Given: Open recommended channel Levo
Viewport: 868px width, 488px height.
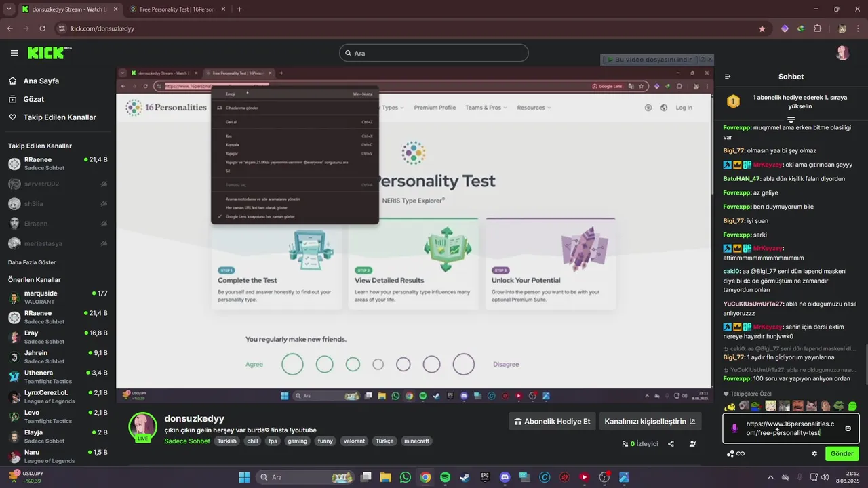Looking at the screenshot, I should point(58,416).
